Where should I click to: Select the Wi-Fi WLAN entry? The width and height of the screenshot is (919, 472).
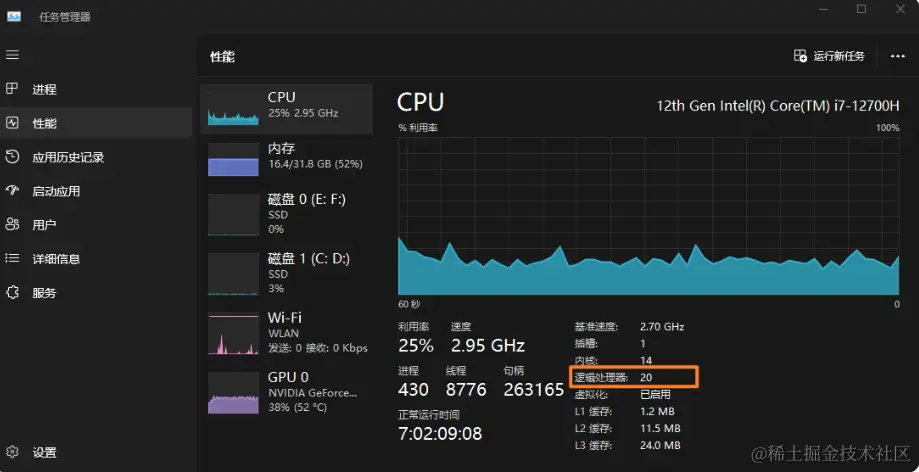[287, 332]
